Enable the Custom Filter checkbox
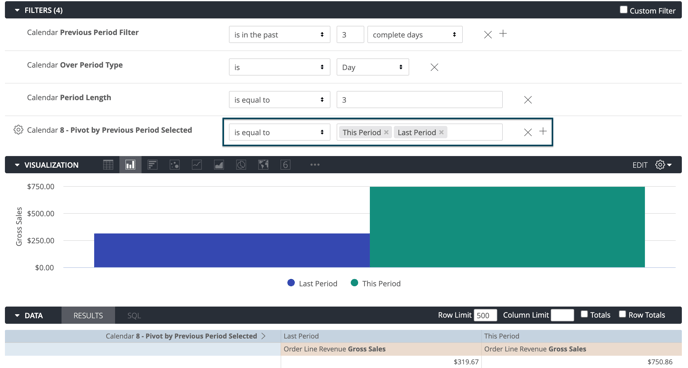Viewport: 688px width, 368px height. point(624,10)
